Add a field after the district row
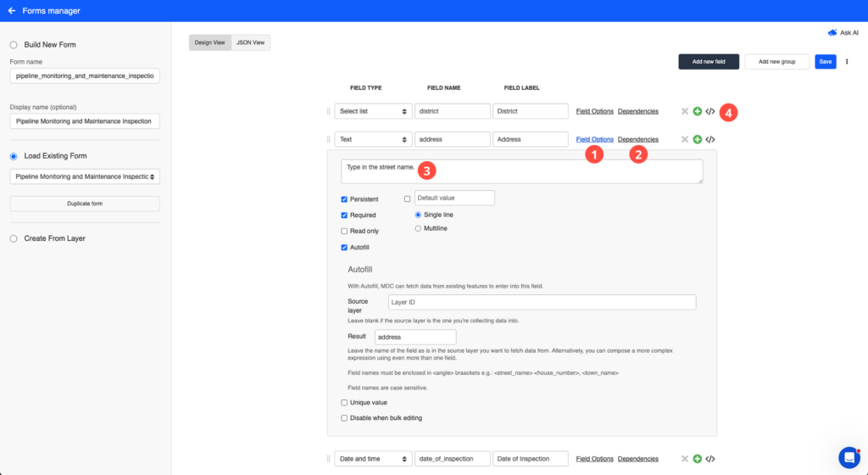Viewport: 868px width, 475px height. coord(698,111)
